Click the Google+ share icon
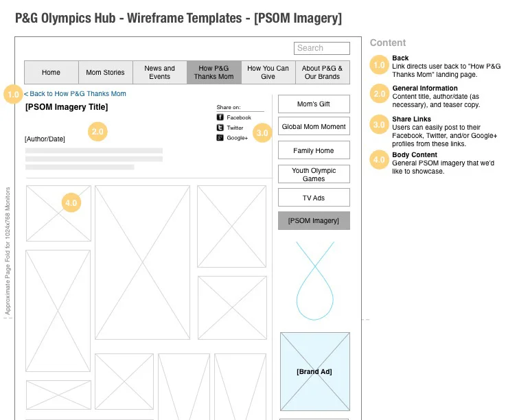The height and width of the screenshot is (420, 519). pos(220,138)
